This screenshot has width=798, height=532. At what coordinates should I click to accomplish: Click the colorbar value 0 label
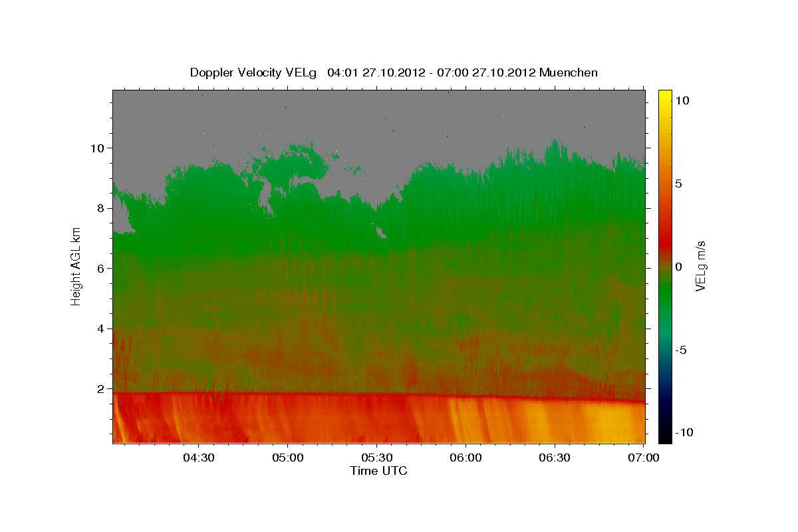coord(679,267)
